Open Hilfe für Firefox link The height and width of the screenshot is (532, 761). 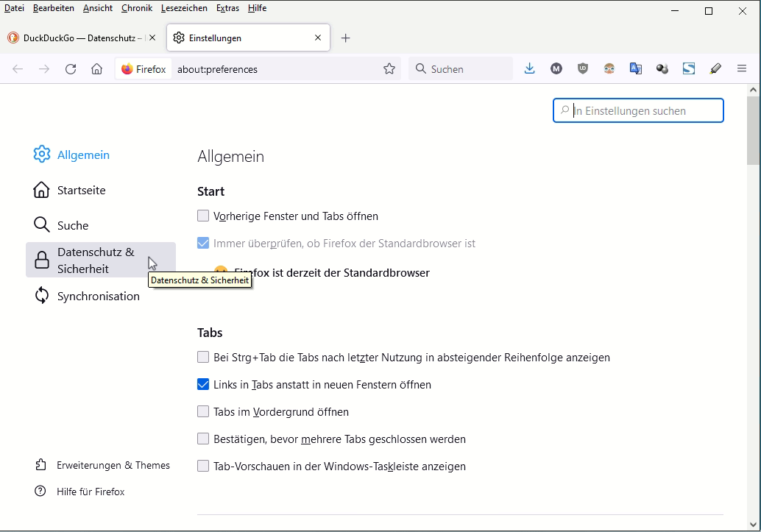click(80, 492)
